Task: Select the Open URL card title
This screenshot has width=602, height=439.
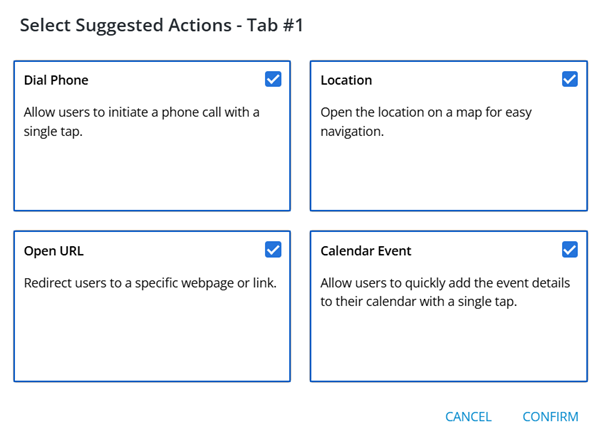Action: (x=53, y=251)
